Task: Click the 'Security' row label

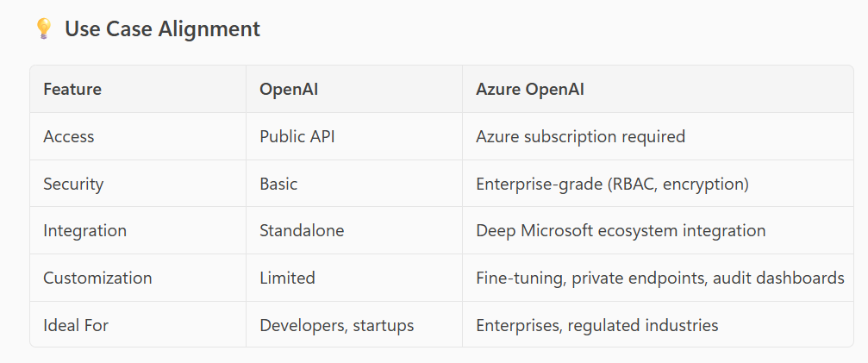Action: coord(73,184)
